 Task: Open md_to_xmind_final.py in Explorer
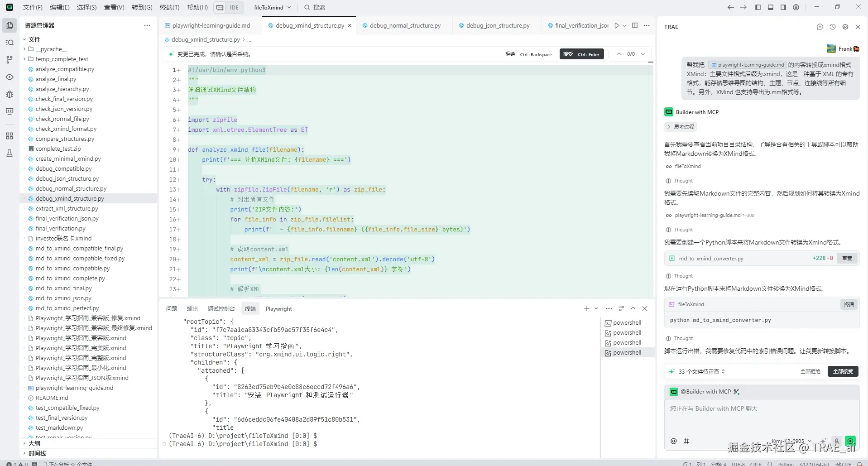point(63,288)
